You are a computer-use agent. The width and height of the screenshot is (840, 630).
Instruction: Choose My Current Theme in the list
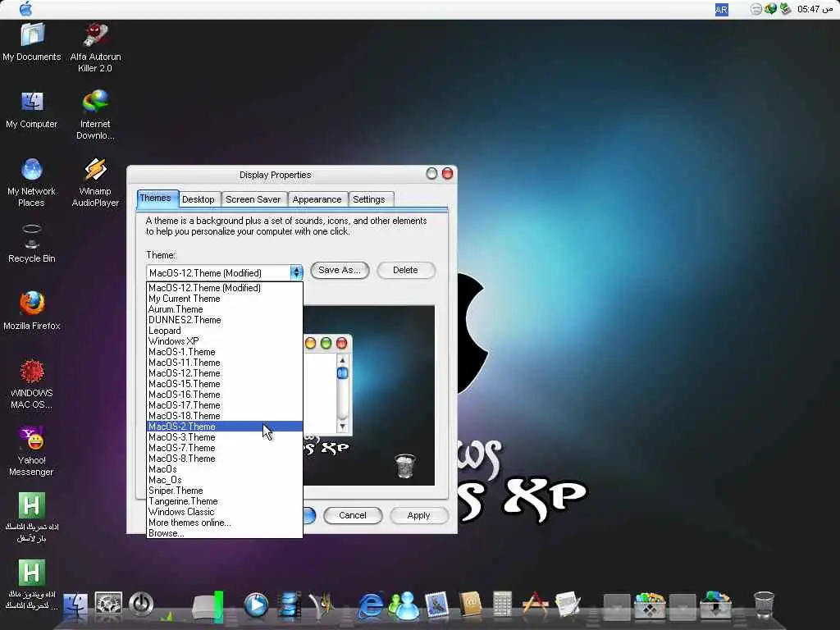pyautogui.click(x=225, y=299)
